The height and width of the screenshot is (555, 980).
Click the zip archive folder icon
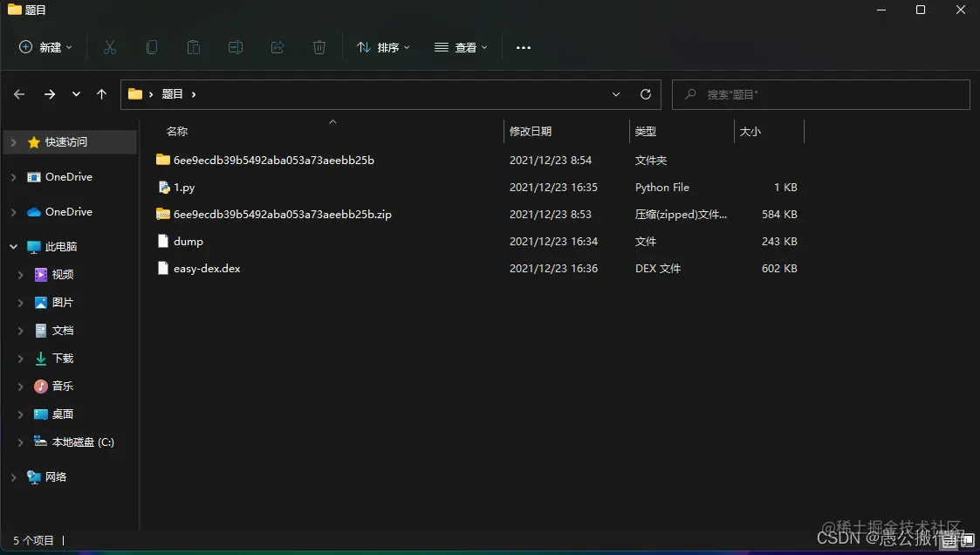[163, 215]
